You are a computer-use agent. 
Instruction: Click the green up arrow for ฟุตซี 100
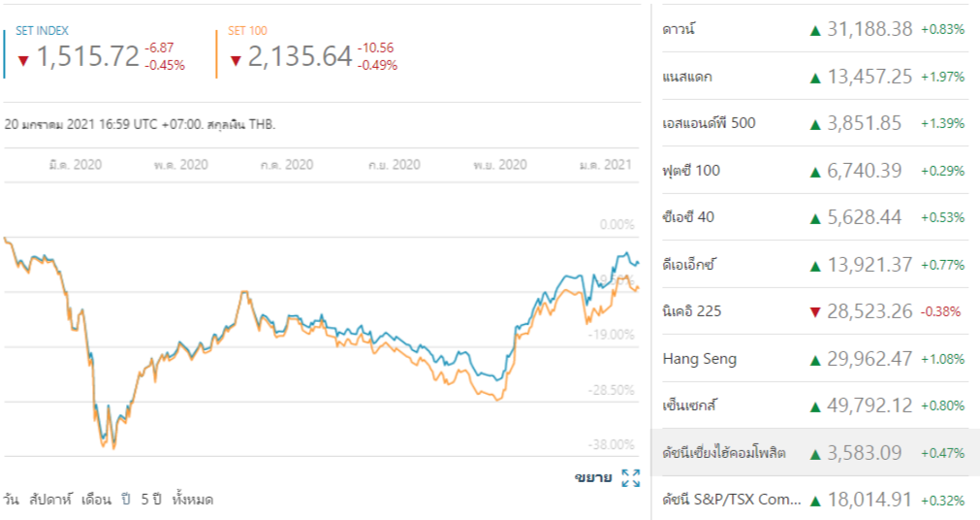[815, 172]
